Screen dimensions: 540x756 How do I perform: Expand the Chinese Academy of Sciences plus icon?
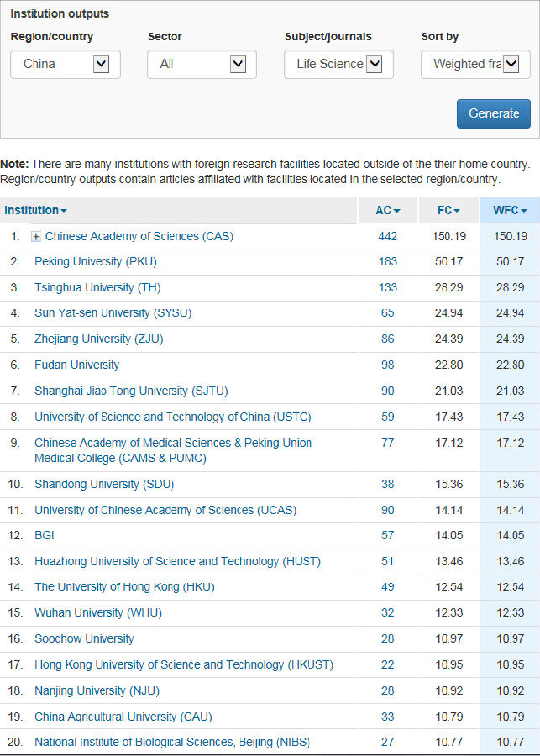pyautogui.click(x=36, y=237)
